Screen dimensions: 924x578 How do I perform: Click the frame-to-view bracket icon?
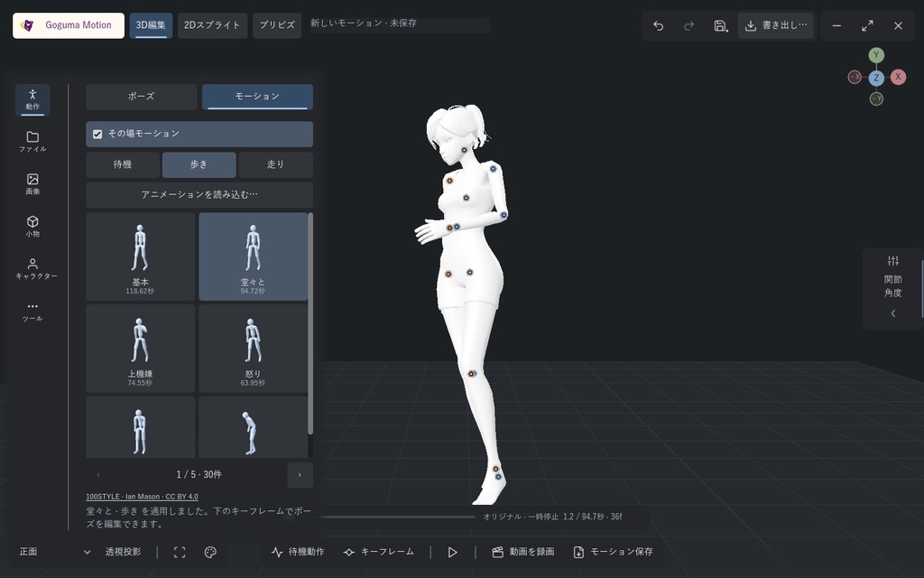tap(180, 552)
